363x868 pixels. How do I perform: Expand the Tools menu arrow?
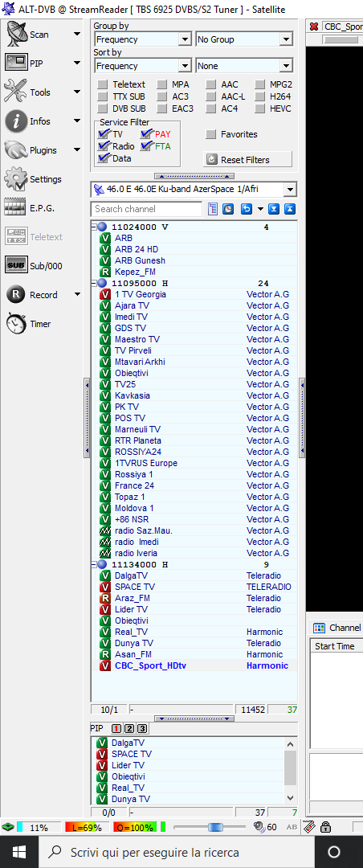[77, 92]
